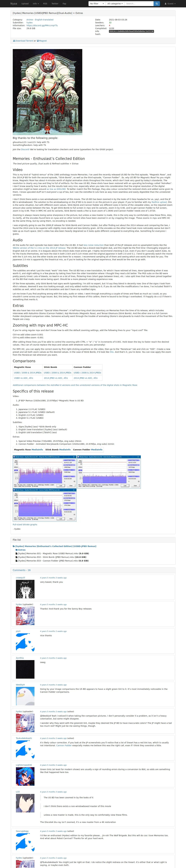Open the Fap nav link
The height and width of the screenshot is (868, 186).
coord(64,4)
